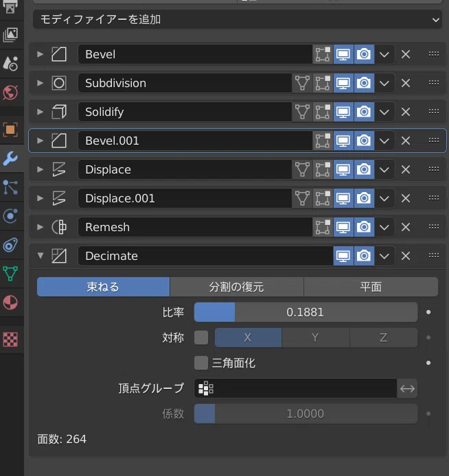Grab the Bevel modifier drag handle

click(x=434, y=54)
